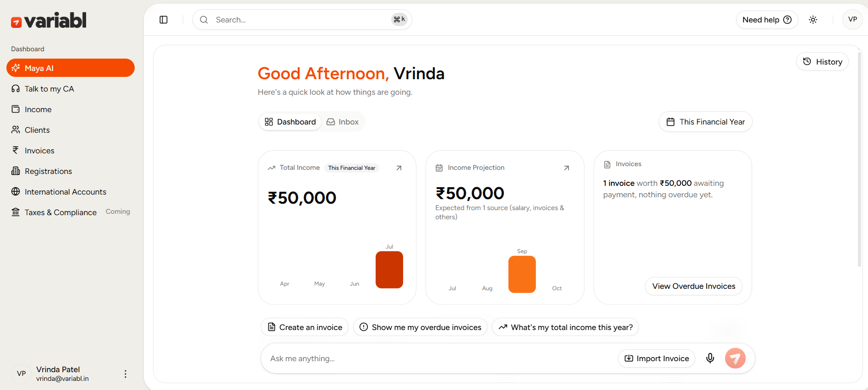
Task: Collapse the sidebar with the panel icon
Action: point(164,20)
